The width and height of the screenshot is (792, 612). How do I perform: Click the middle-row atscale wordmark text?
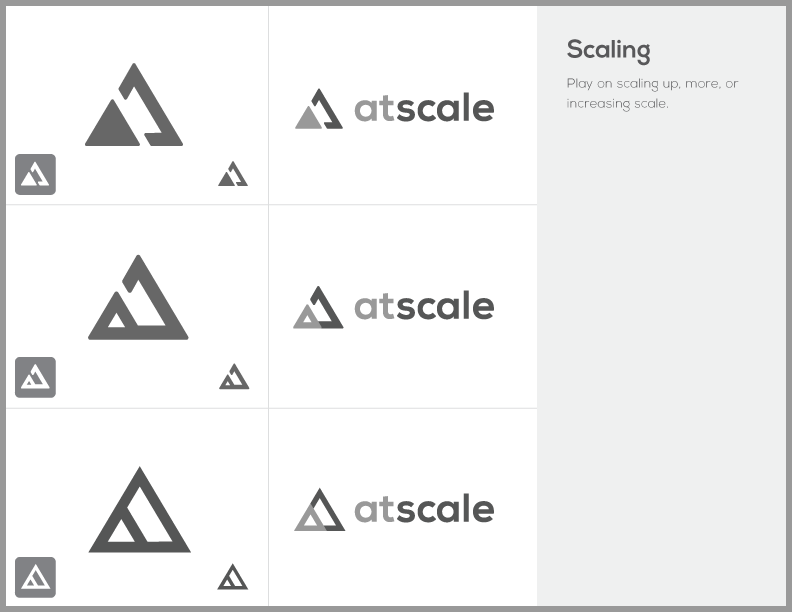(x=424, y=305)
